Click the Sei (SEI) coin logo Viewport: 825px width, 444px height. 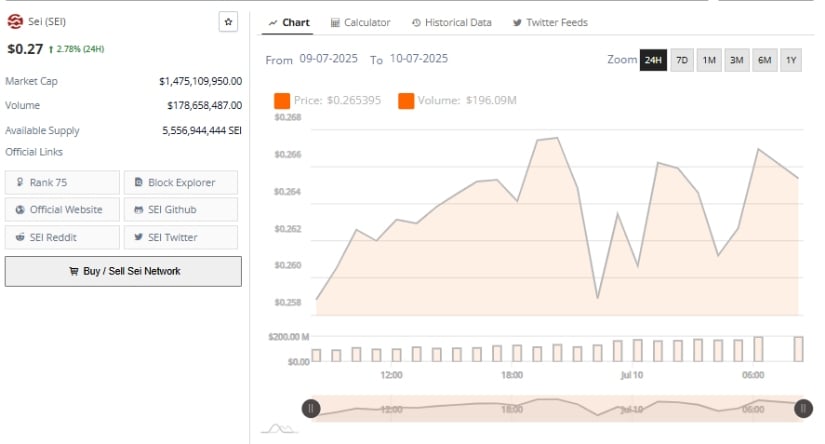point(15,22)
